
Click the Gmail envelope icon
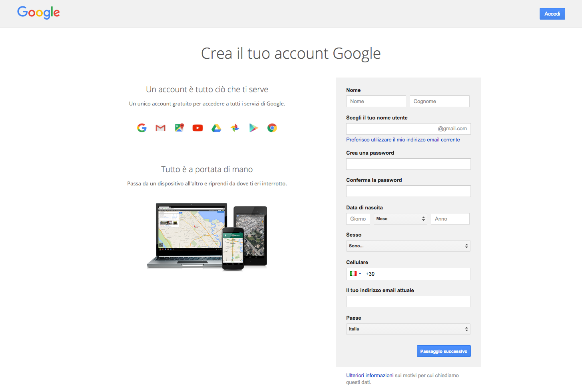click(x=160, y=128)
